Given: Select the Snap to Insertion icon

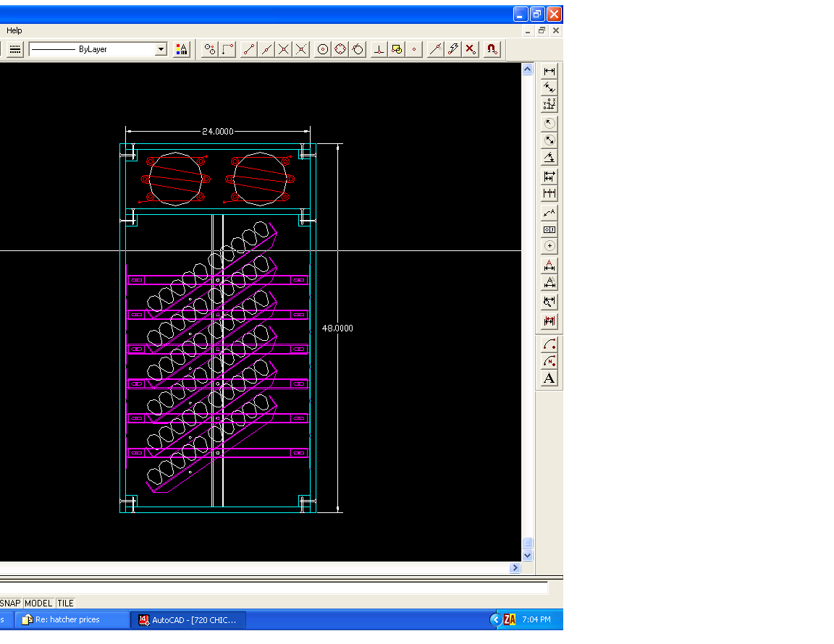Looking at the screenshot, I should click(396, 49).
